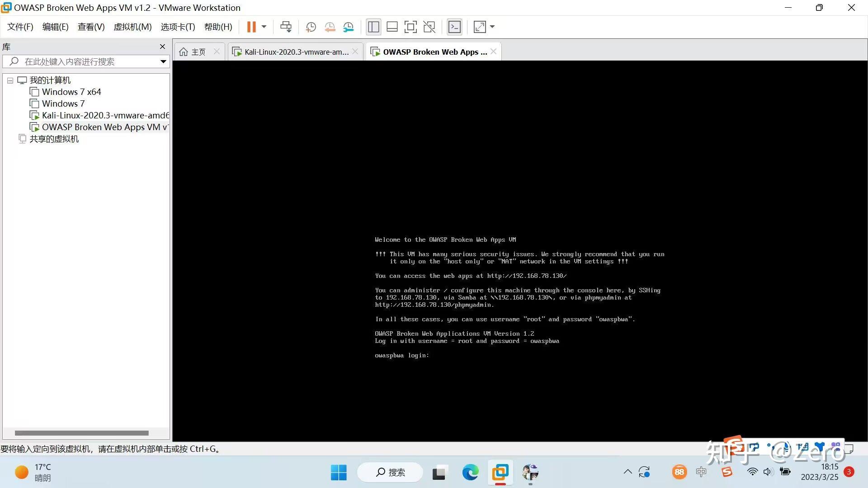
Task: Close the 主页 tab
Action: pyautogui.click(x=217, y=52)
